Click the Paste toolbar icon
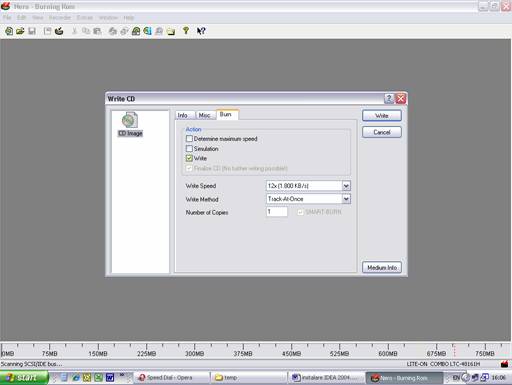 point(97,31)
